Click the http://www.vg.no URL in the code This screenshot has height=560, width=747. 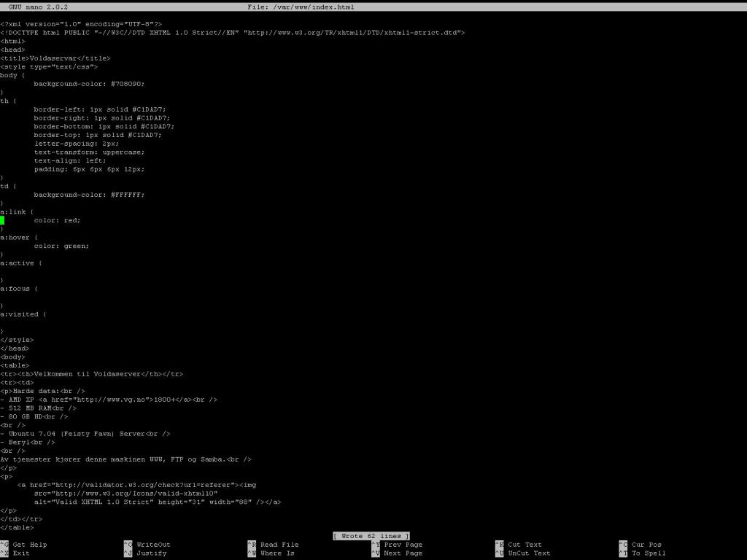[x=110, y=400]
